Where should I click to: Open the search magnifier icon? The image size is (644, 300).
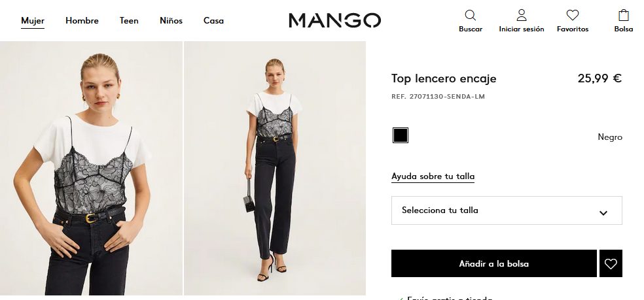[x=471, y=15]
